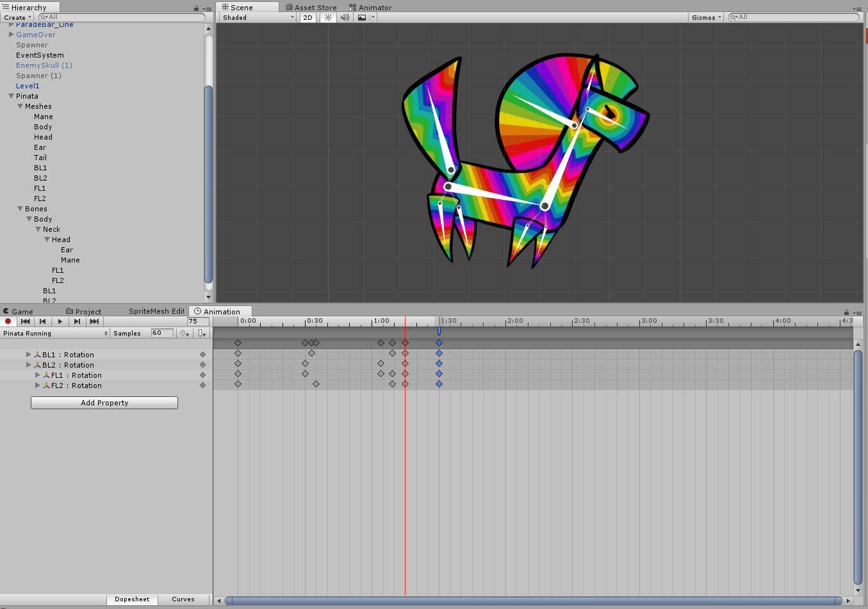Click the Samples value field

click(161, 333)
